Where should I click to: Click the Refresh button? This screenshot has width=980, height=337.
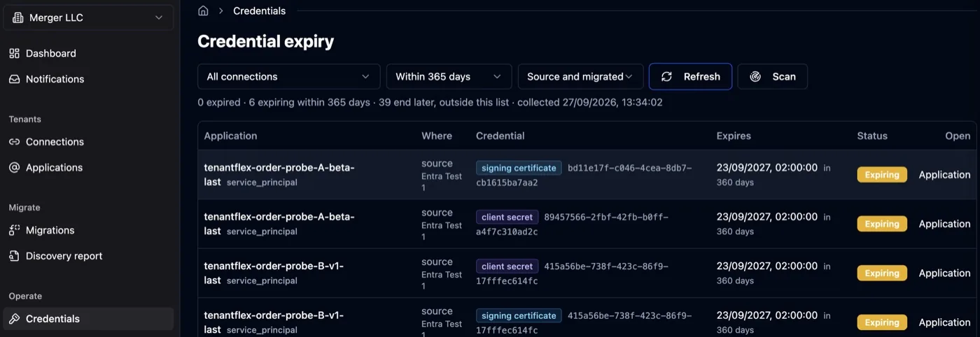tap(691, 77)
